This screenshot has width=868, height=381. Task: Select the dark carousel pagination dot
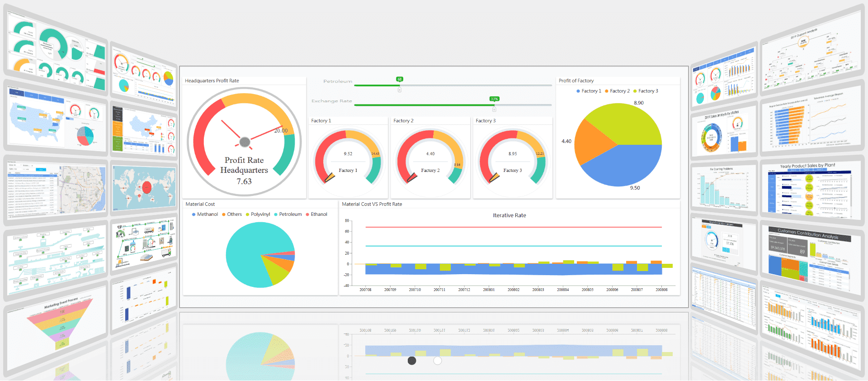point(412,361)
